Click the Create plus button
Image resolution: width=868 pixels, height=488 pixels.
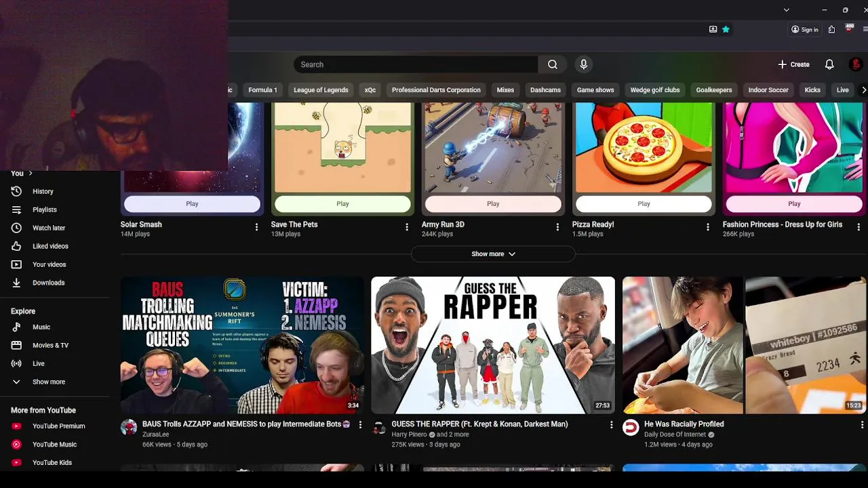click(x=793, y=64)
